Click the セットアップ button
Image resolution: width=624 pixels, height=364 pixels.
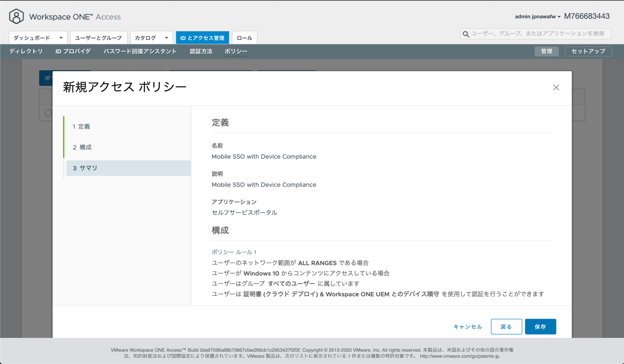588,51
